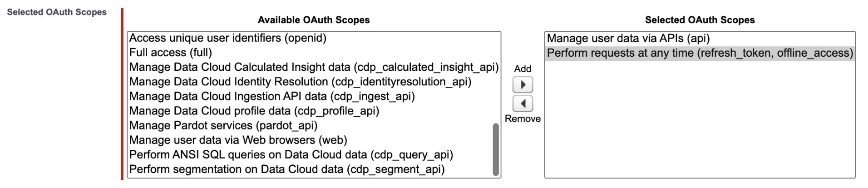Select Perform ANSI SQL queries scope

[291, 154]
